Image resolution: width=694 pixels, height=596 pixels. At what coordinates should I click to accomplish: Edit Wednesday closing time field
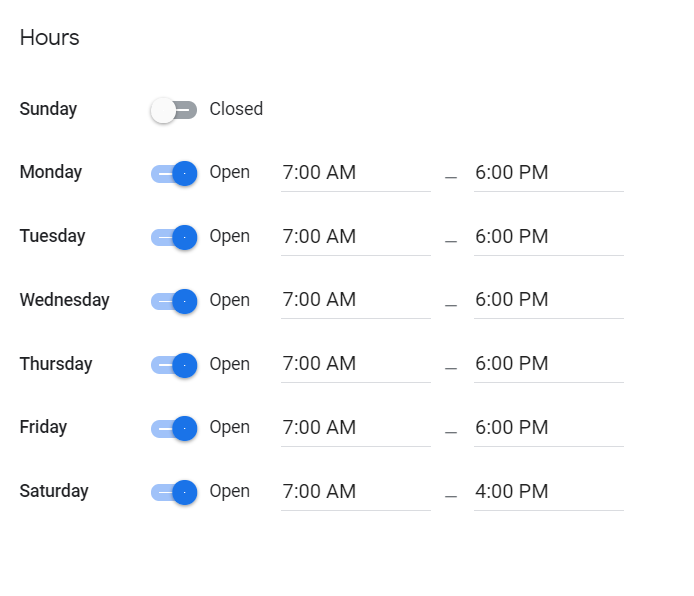[x=548, y=300]
